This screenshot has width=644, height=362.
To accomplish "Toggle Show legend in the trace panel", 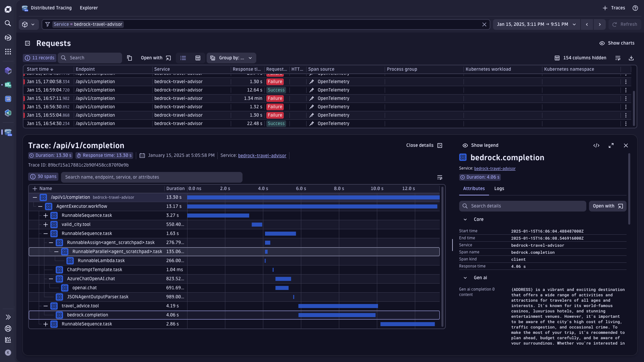I will pos(480,145).
